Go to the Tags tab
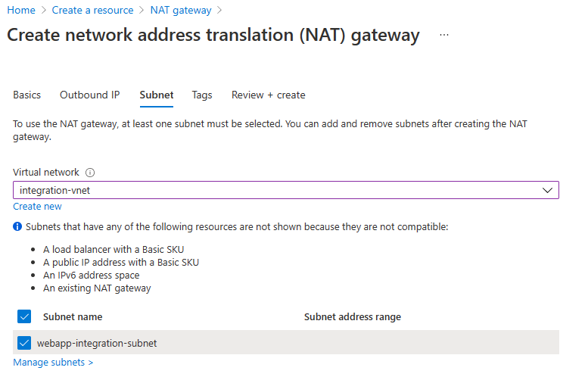Viewport: 588px width, 380px height. pos(202,95)
